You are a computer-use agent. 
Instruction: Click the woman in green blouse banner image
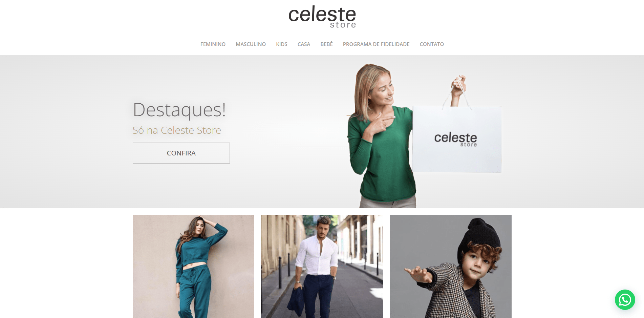coord(381,135)
